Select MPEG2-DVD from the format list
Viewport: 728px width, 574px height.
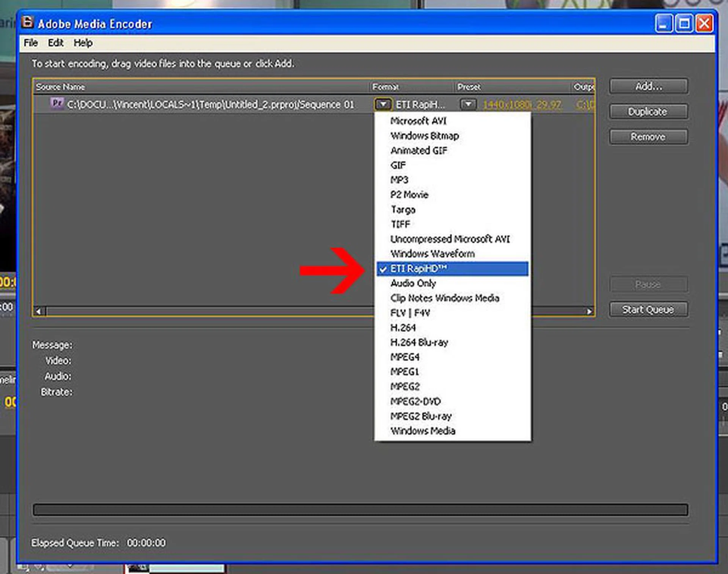pos(416,401)
